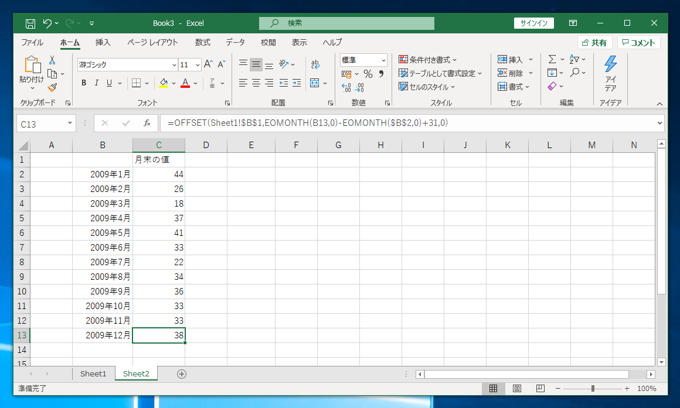The width and height of the screenshot is (680, 408).
Task: Open テーブルとして書式設定 dropdown
Action: 440,73
